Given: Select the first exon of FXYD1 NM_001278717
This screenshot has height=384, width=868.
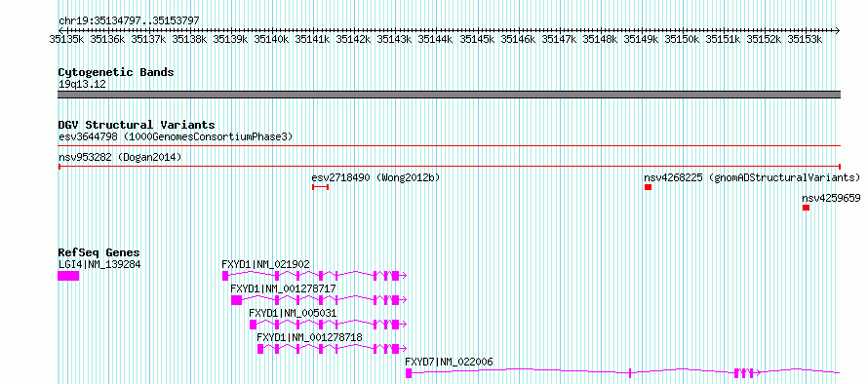Looking at the screenshot, I should (x=236, y=300).
